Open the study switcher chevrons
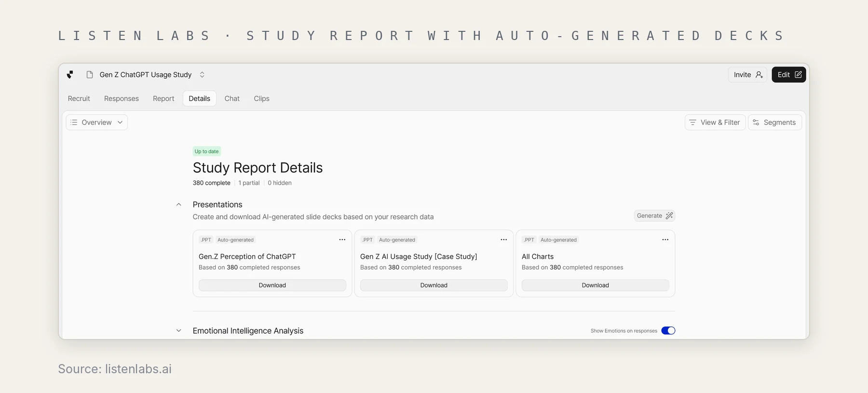The image size is (868, 393). pos(202,75)
